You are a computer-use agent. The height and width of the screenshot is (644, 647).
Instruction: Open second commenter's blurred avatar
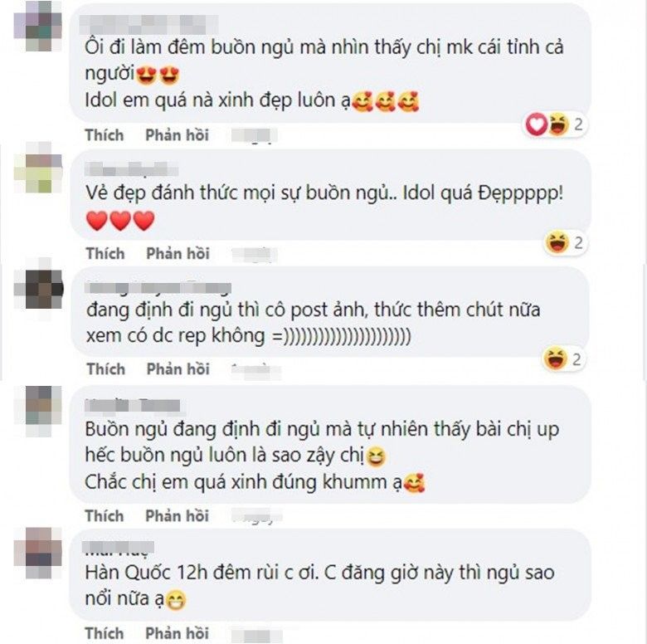38,167
